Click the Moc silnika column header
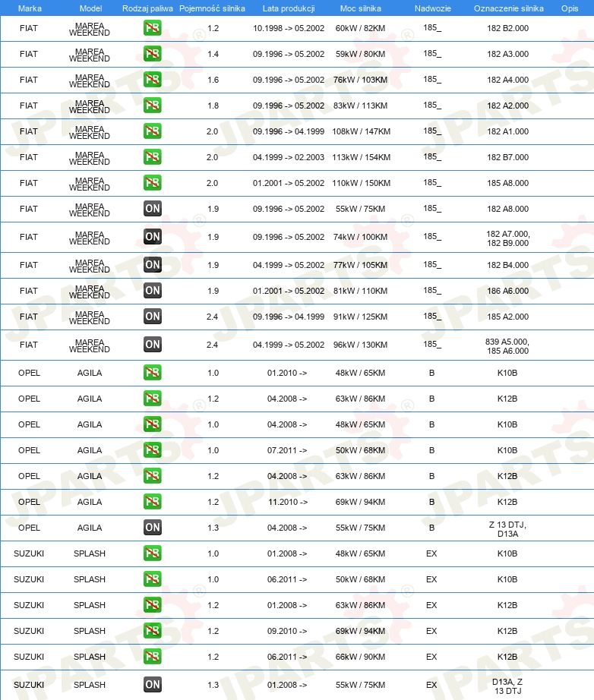Viewport: 594px width, 700px height. click(x=360, y=8)
